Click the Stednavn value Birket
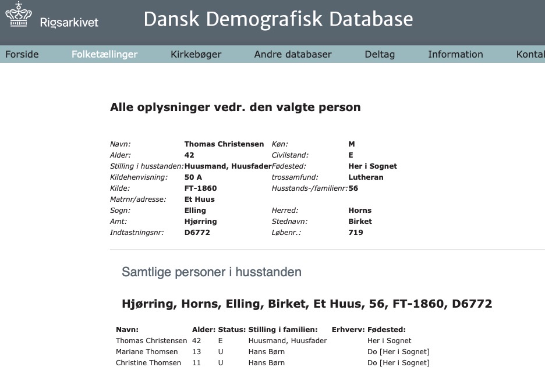This screenshot has width=545, height=392. pyautogui.click(x=360, y=222)
